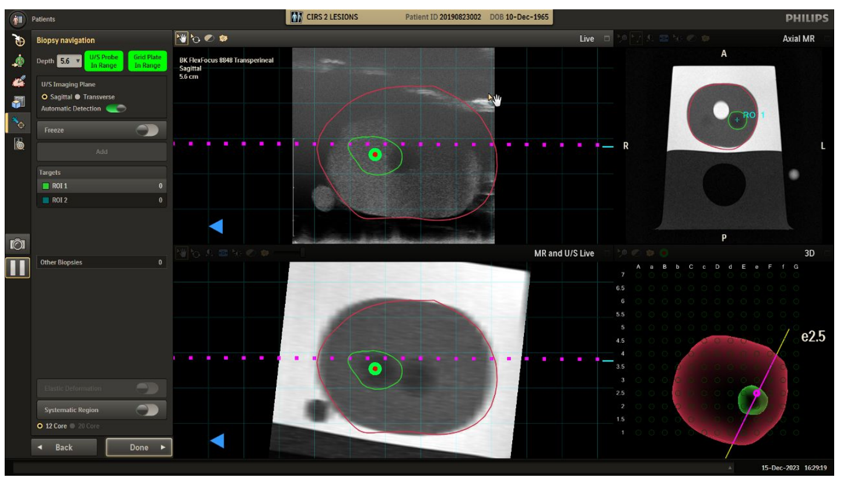
Task: Click the flower-shaped icon in Live view toolbar
Action: click(223, 38)
